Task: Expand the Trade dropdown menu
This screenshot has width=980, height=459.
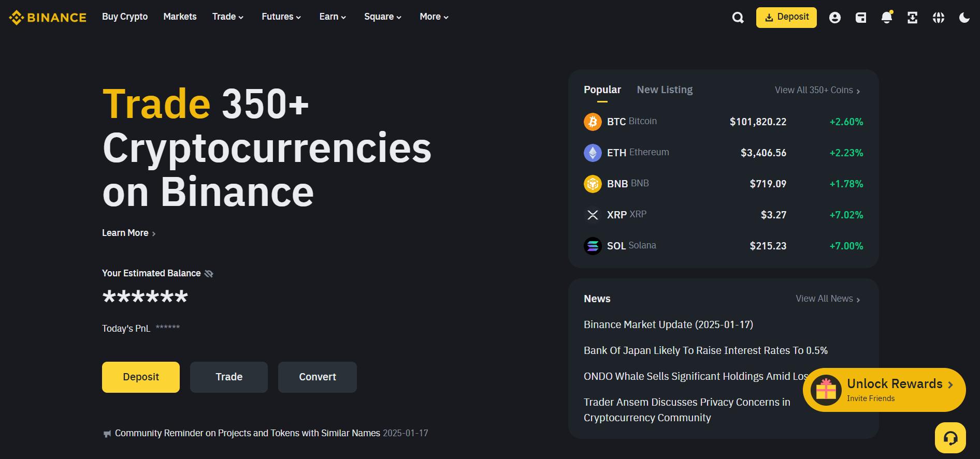Action: pos(228,17)
